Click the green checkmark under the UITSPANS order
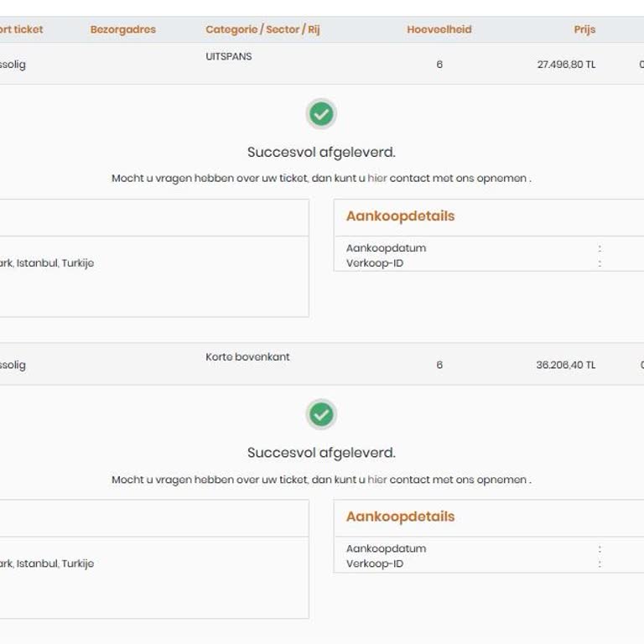 pos(321,114)
